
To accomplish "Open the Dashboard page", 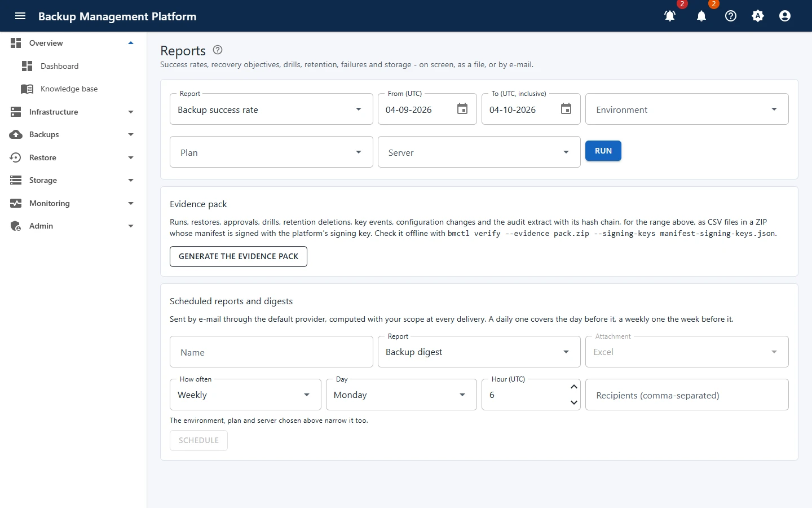I will coord(73,66).
